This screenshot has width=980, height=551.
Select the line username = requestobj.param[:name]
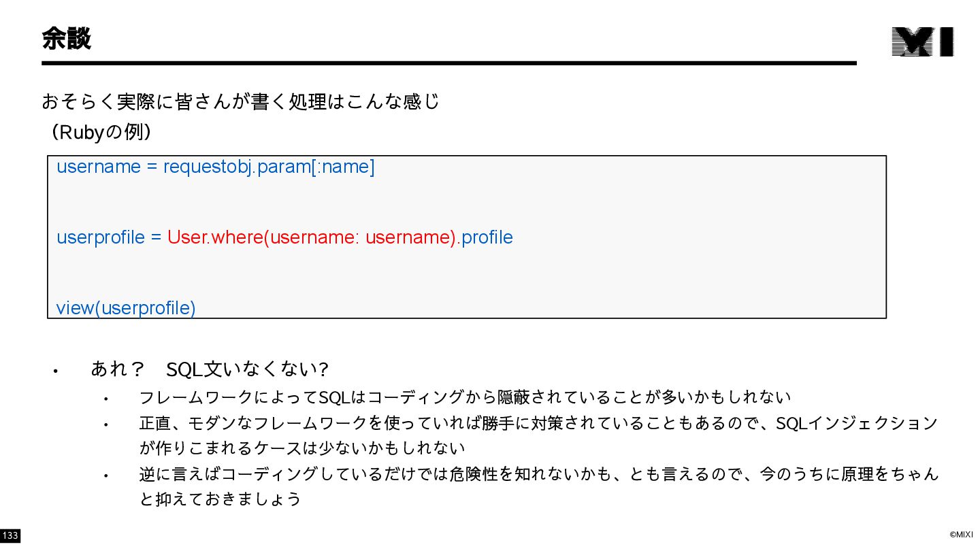[216, 167]
